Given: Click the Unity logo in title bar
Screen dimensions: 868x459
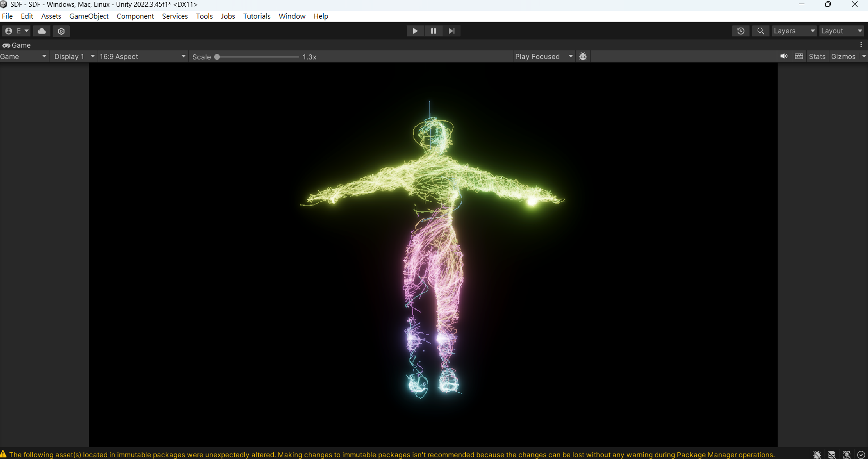Looking at the screenshot, I should point(4,5).
